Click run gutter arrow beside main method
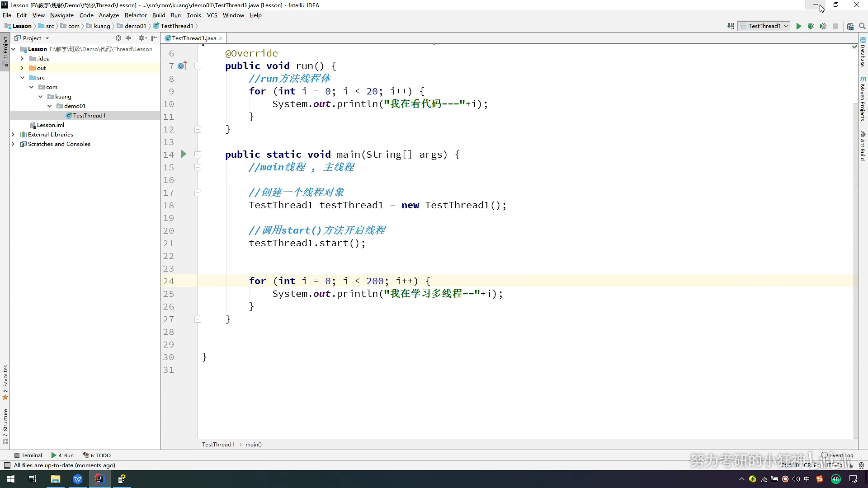The image size is (868, 488). (184, 154)
